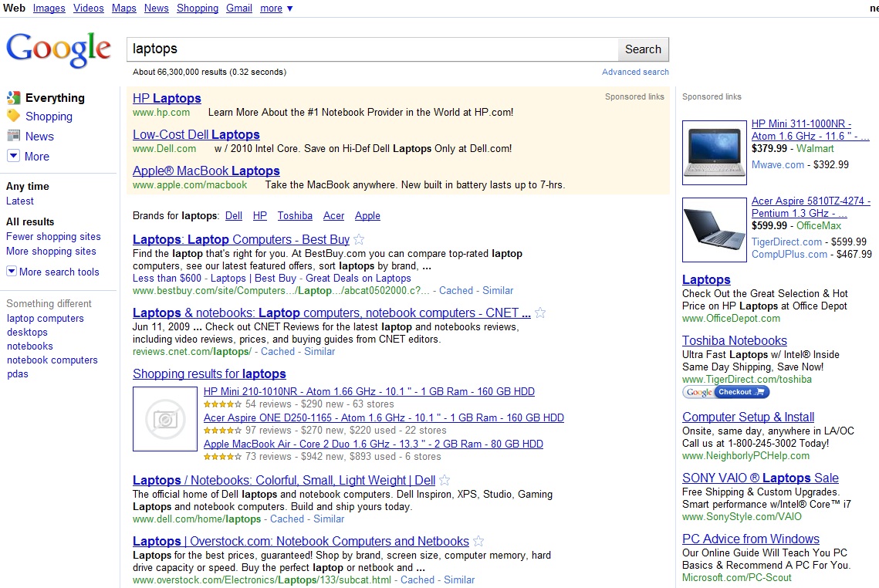Click the News newspaper icon in sidebar
The image size is (879, 588).
(13, 136)
